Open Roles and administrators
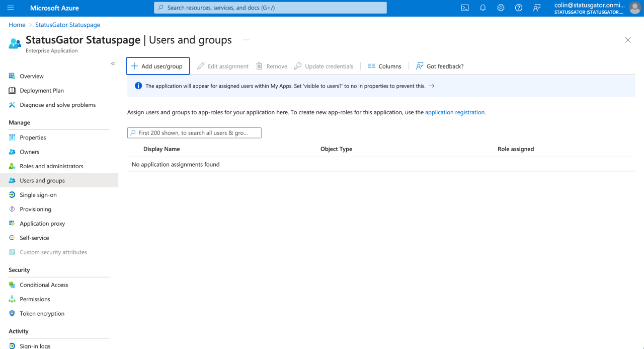644x349 pixels. click(59, 166)
